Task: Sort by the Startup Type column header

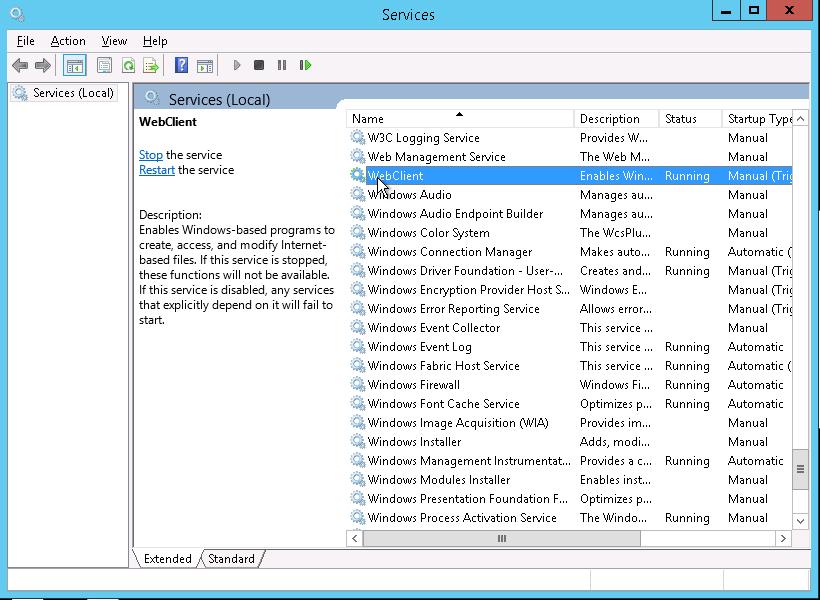Action: pyautogui.click(x=757, y=119)
